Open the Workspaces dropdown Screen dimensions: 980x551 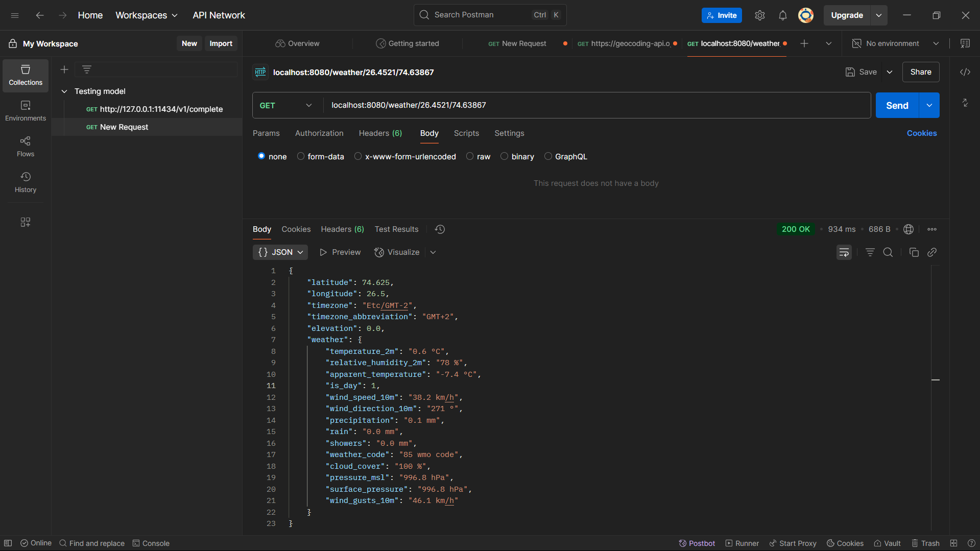click(x=147, y=15)
